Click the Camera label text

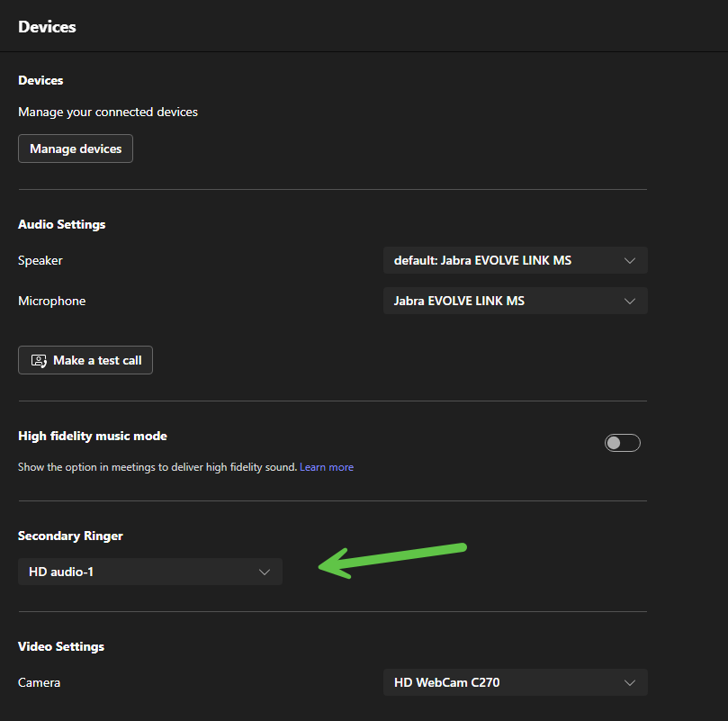pyautogui.click(x=39, y=682)
